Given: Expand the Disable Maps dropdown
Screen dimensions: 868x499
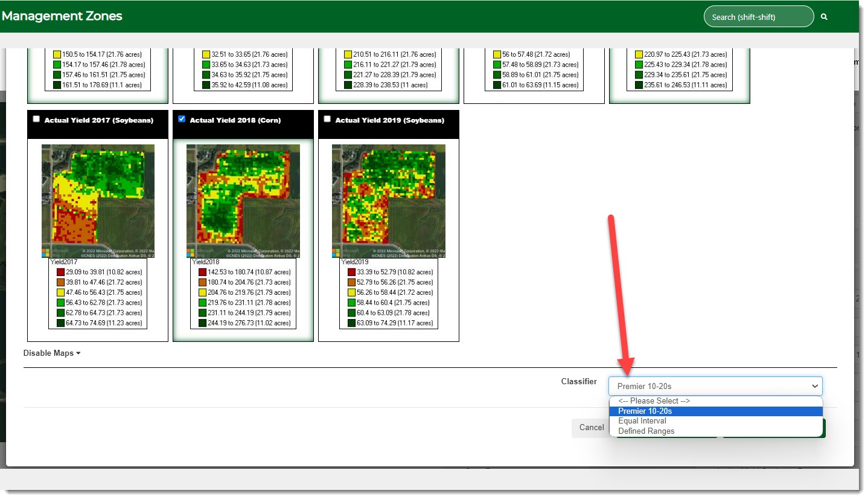Looking at the screenshot, I should click(52, 353).
